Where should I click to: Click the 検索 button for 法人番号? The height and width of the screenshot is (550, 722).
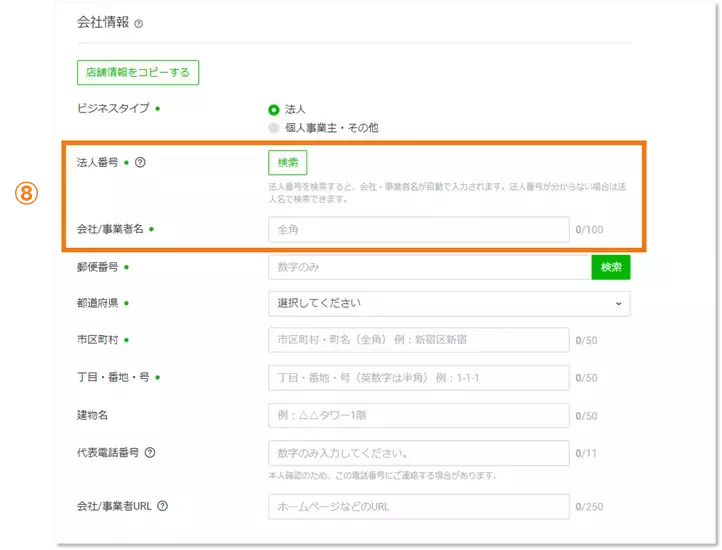tap(287, 162)
